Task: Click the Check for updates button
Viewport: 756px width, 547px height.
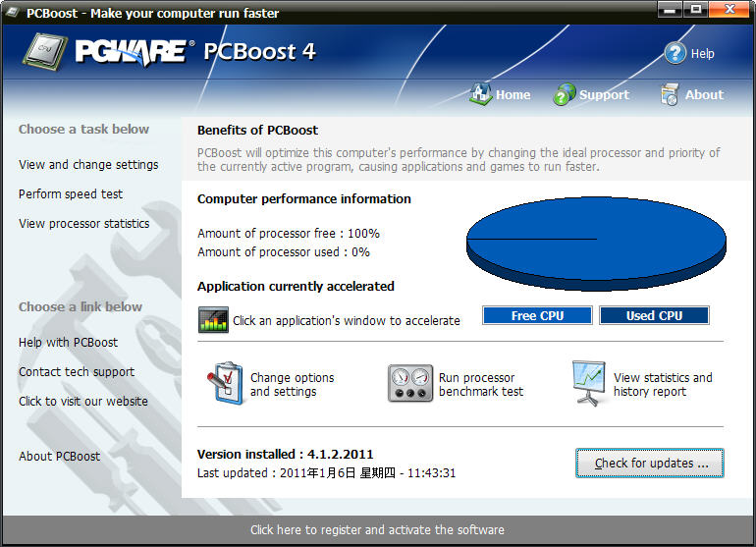Action: coord(649,464)
